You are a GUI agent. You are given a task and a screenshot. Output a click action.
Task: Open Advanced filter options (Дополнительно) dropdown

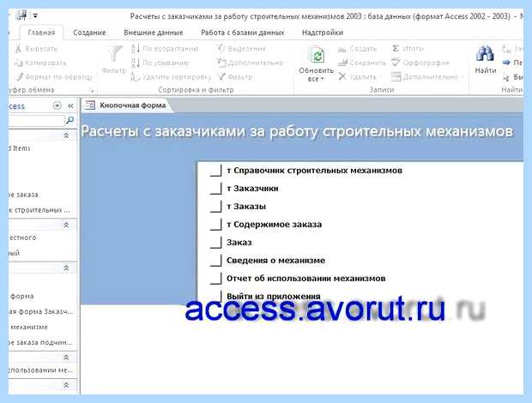click(252, 63)
